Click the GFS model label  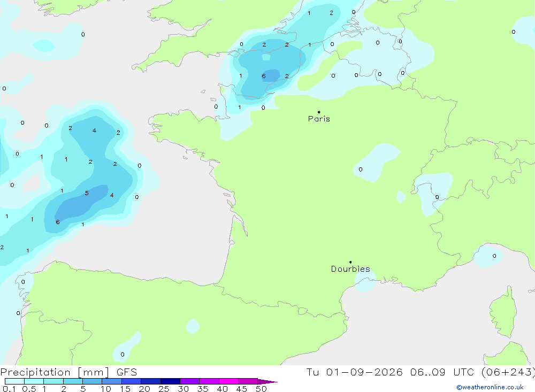coord(127,372)
